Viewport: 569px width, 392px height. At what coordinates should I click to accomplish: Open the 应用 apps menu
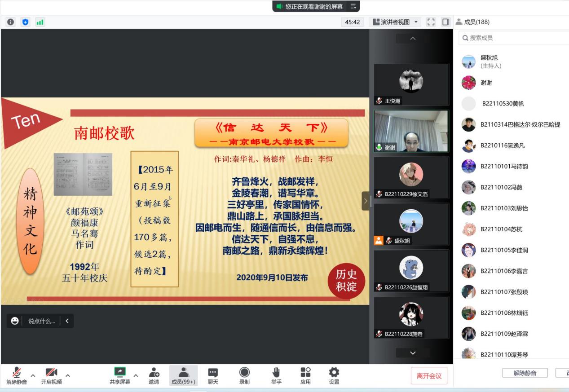pyautogui.click(x=305, y=376)
